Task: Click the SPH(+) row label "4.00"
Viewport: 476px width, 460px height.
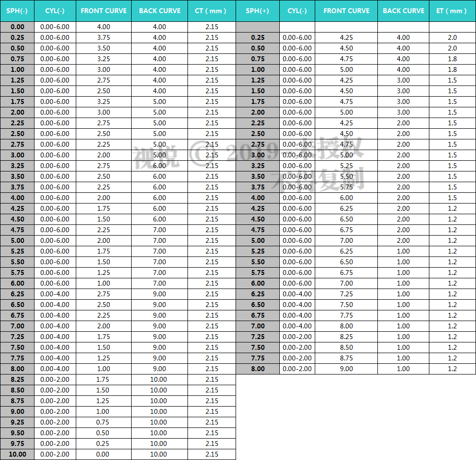Action: pyautogui.click(x=258, y=198)
